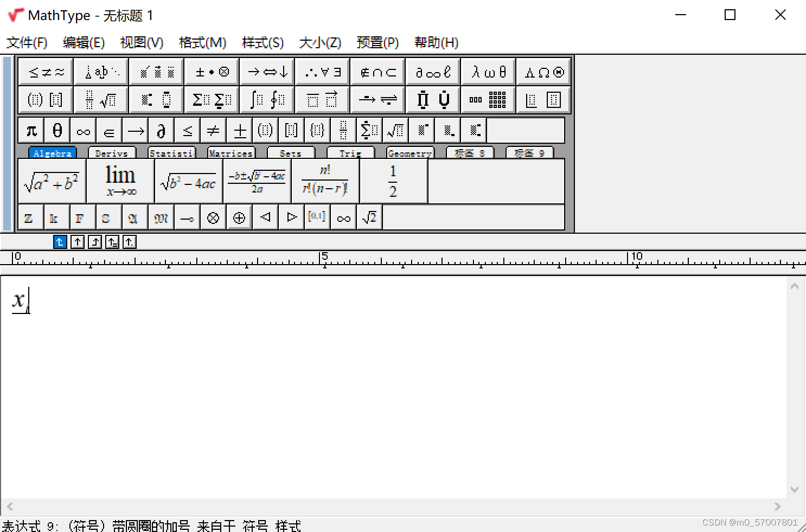Insert curly braces template from small bar
Viewport: 806px width, 532px height.
tap(318, 130)
